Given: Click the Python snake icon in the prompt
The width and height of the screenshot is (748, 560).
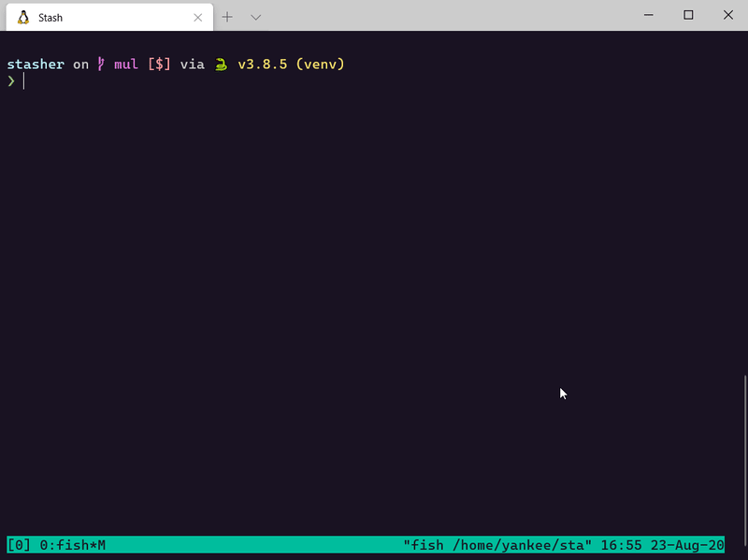Looking at the screenshot, I should (x=221, y=65).
